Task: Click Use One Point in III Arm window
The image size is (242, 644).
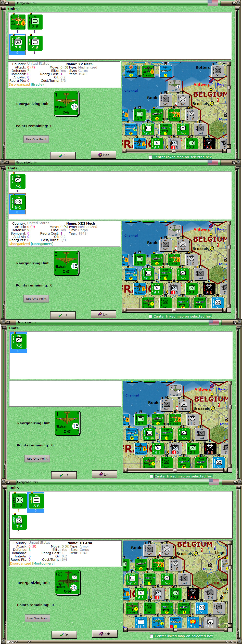Action: pyautogui.click(x=37, y=618)
